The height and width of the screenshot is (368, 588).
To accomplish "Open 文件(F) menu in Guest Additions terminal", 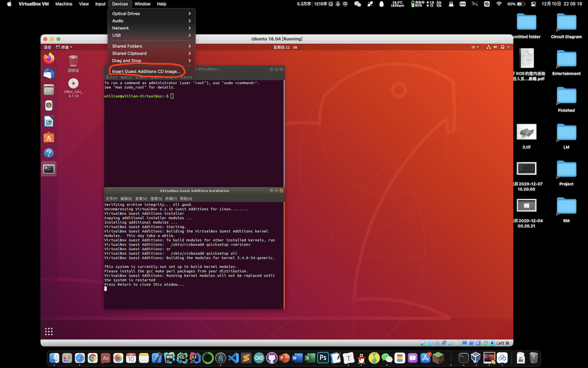I will 111,199.
